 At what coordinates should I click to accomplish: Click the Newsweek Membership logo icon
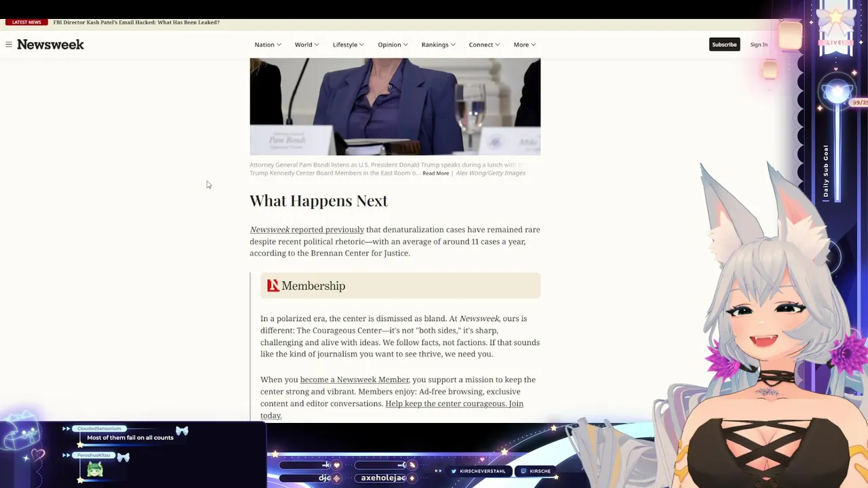[273, 286]
